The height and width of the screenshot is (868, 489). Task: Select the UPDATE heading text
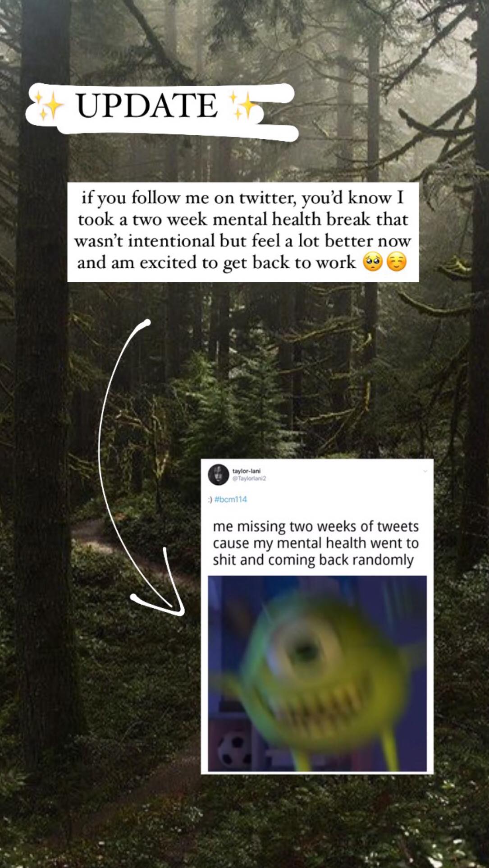click(147, 106)
